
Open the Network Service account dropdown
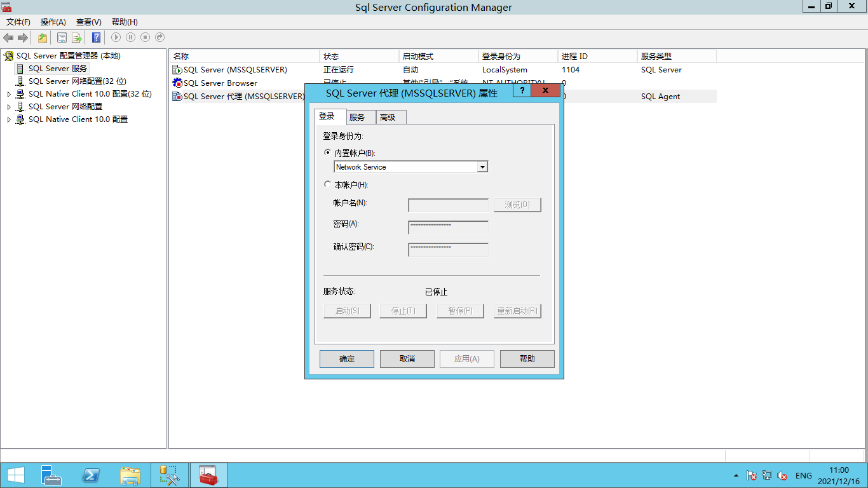tap(483, 167)
